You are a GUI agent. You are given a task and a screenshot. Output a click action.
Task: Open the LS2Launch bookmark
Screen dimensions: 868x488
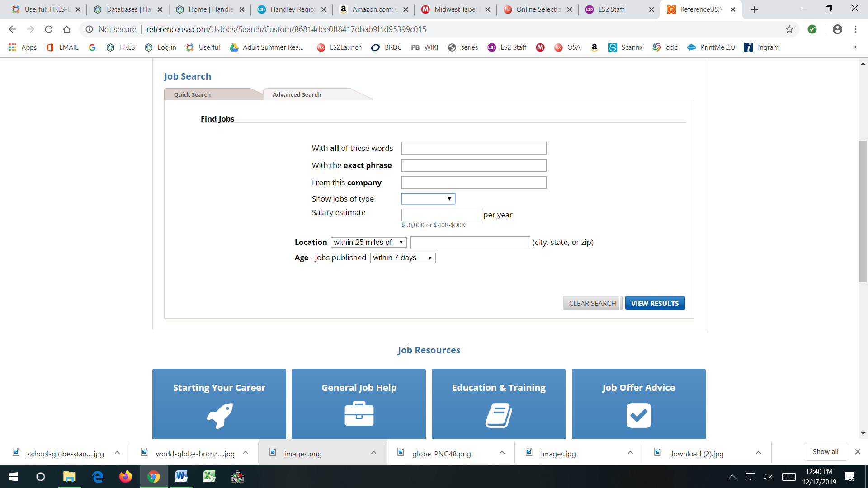[x=339, y=47]
